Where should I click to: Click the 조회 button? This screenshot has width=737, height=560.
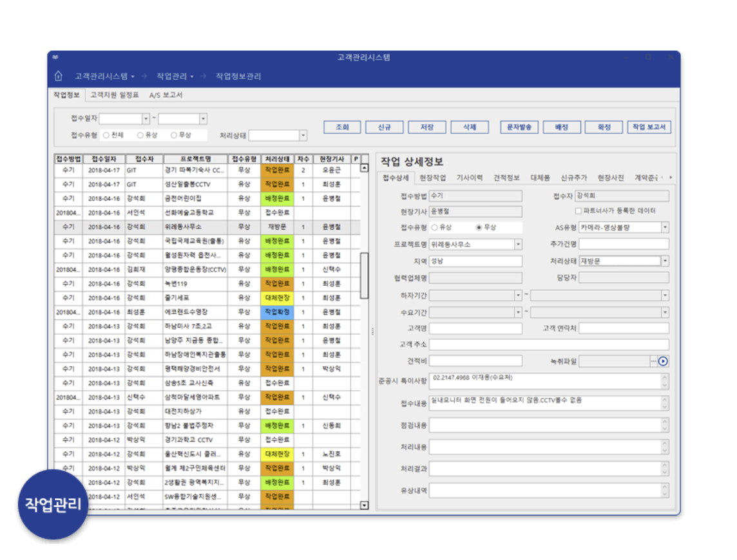[342, 127]
